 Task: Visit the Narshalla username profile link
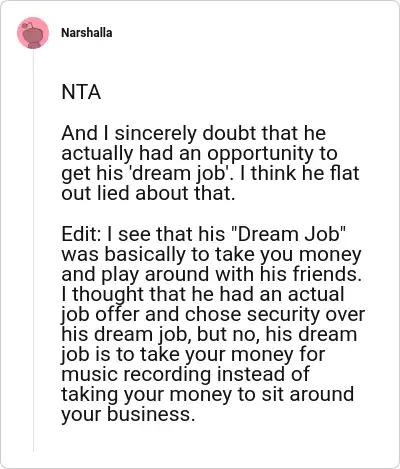pyautogui.click(x=87, y=33)
